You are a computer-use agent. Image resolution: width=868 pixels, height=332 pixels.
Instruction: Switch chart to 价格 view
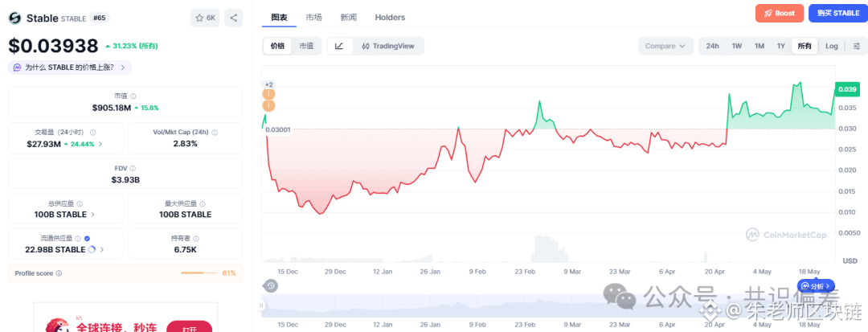pos(277,46)
